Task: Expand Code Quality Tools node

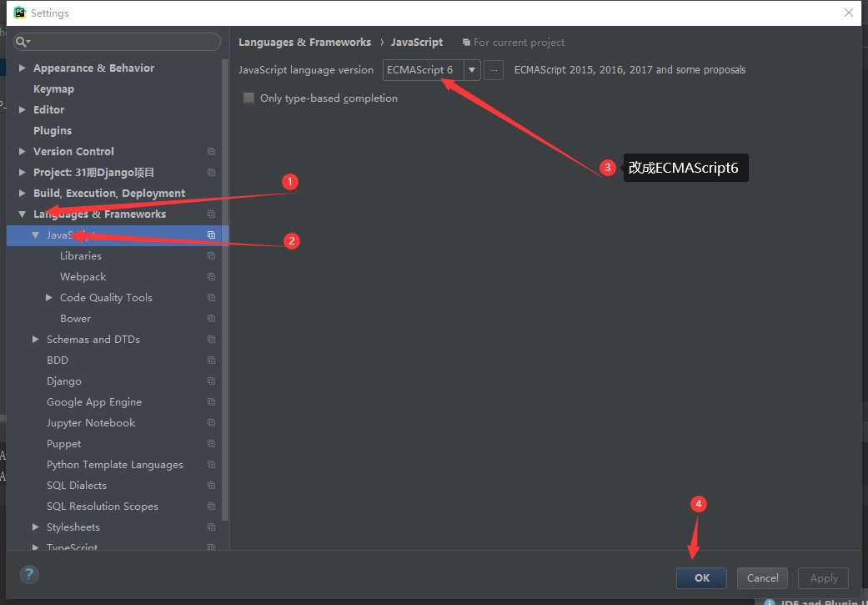Action: (48, 298)
